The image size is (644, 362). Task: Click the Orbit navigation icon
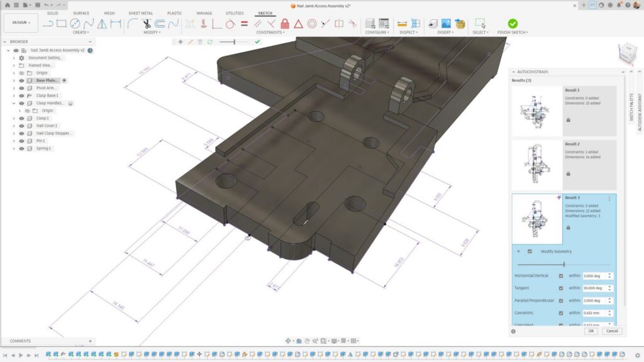(x=288, y=341)
